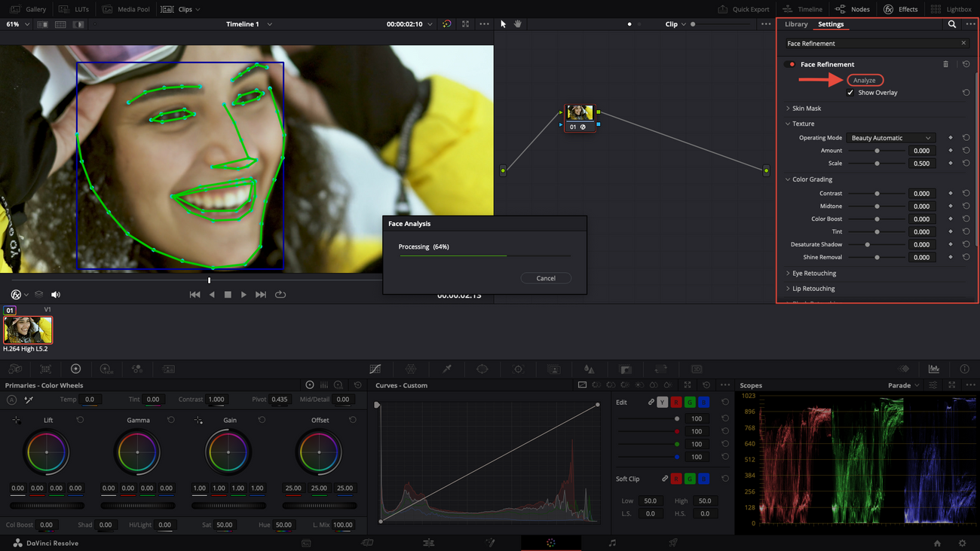Toggle loop playback icon

(280, 295)
